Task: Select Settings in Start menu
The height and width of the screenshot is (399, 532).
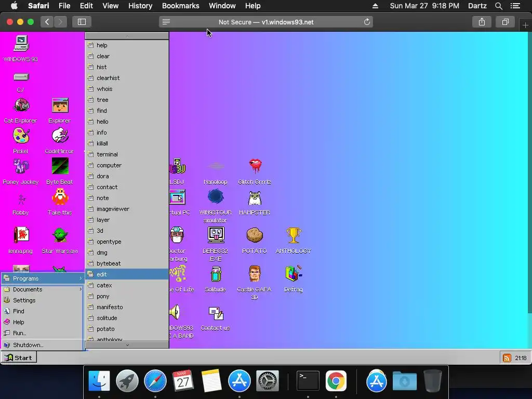Action: pyautogui.click(x=43, y=300)
